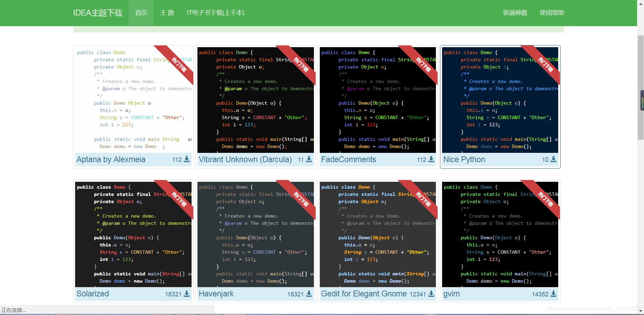Image resolution: width=644 pixels, height=315 pixels.
Task: Open the IDEA主题下载 site brand link
Action: click(98, 13)
